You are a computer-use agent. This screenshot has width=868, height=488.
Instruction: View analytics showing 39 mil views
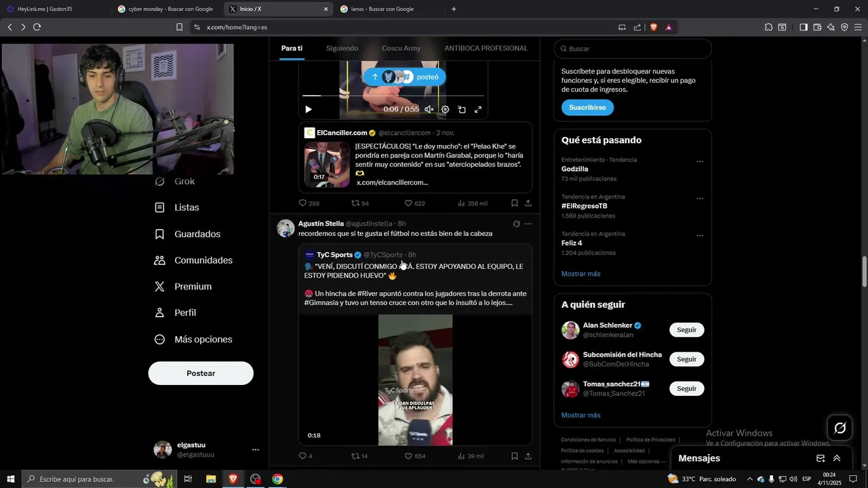tap(471, 456)
